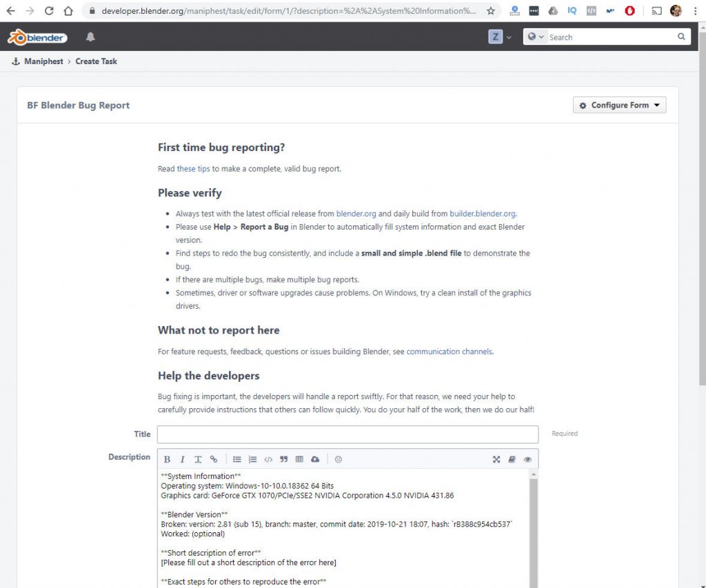Open the 'these tips' link
Viewport: 706px width, 588px height.
193,169
